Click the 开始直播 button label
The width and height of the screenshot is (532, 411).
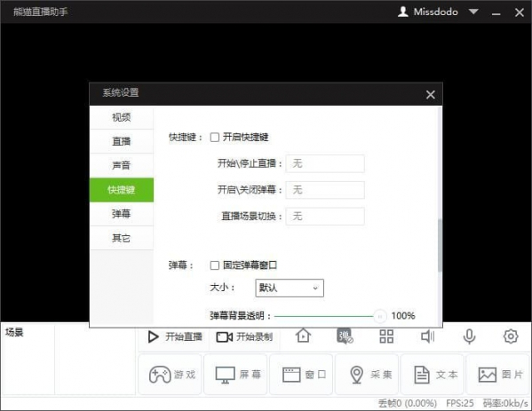click(184, 336)
